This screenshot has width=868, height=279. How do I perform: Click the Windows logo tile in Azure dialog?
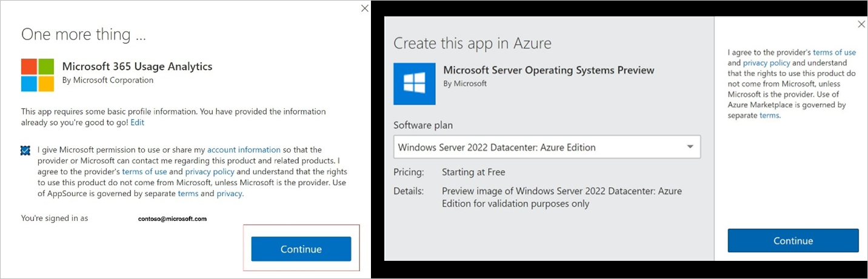[x=415, y=84]
